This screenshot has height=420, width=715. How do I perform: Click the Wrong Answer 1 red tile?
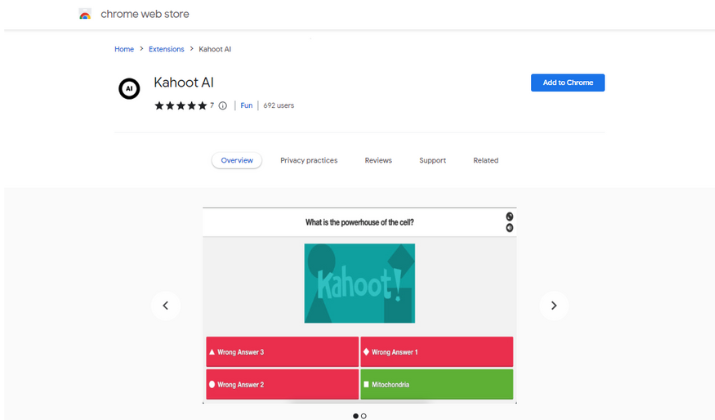tap(437, 352)
